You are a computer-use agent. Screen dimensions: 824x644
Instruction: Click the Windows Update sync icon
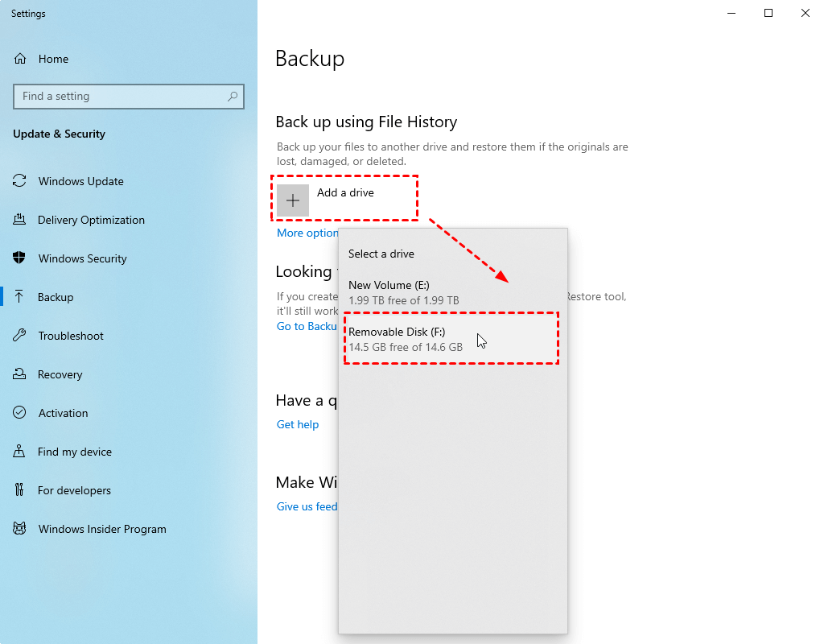20,181
